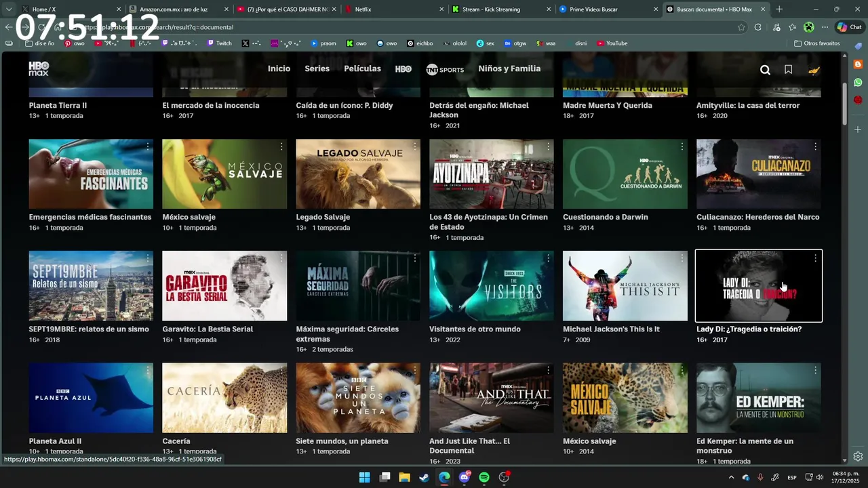Open File Explorer from taskbar
The height and width of the screenshot is (488, 868).
click(x=404, y=477)
